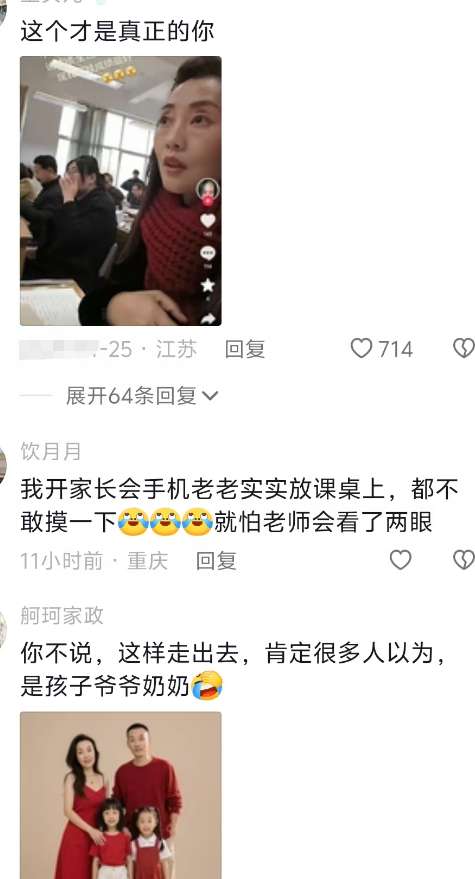The image size is (475, 879).
Task: Like the comment with 714 likes
Action: pyautogui.click(x=361, y=349)
